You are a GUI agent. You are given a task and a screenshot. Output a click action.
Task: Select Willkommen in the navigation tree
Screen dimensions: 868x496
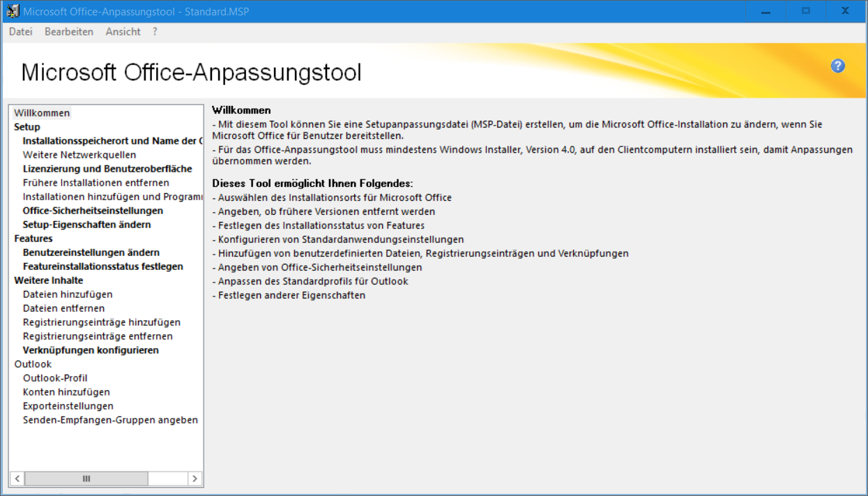tap(42, 113)
